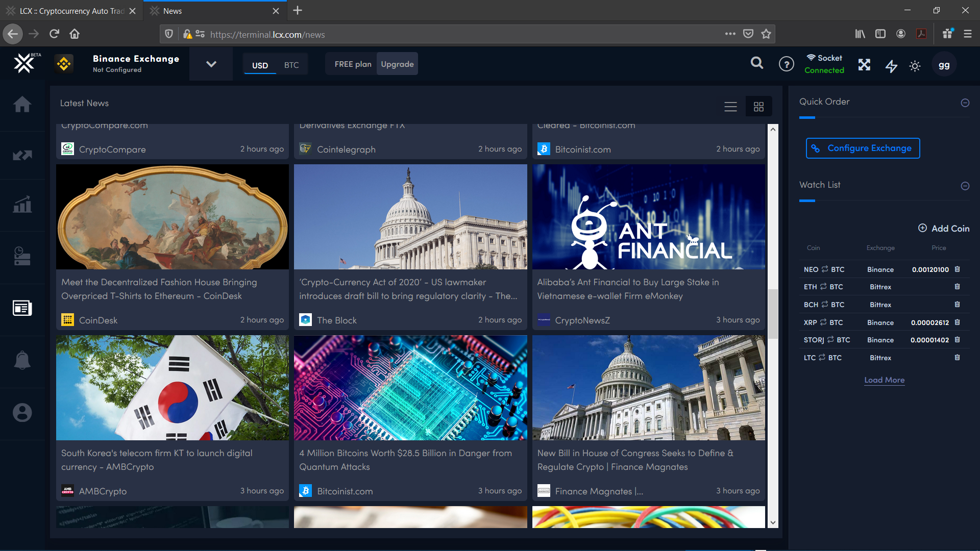Open the alerts bell sidebar icon
The height and width of the screenshot is (551, 980).
click(x=22, y=361)
